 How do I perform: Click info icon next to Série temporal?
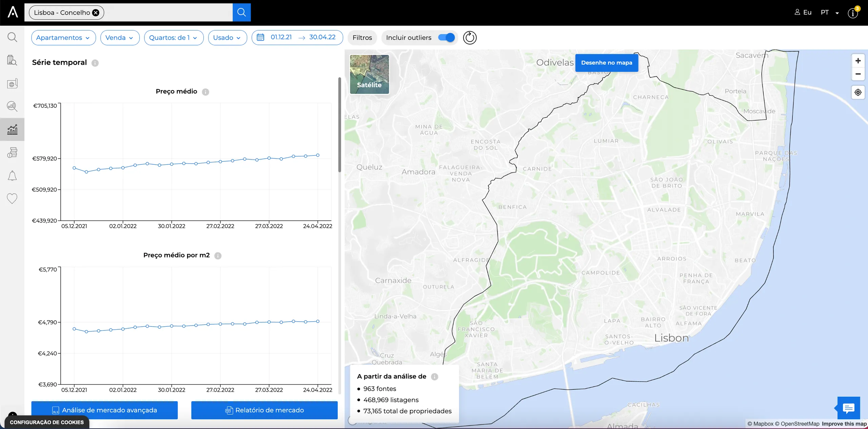pyautogui.click(x=95, y=63)
